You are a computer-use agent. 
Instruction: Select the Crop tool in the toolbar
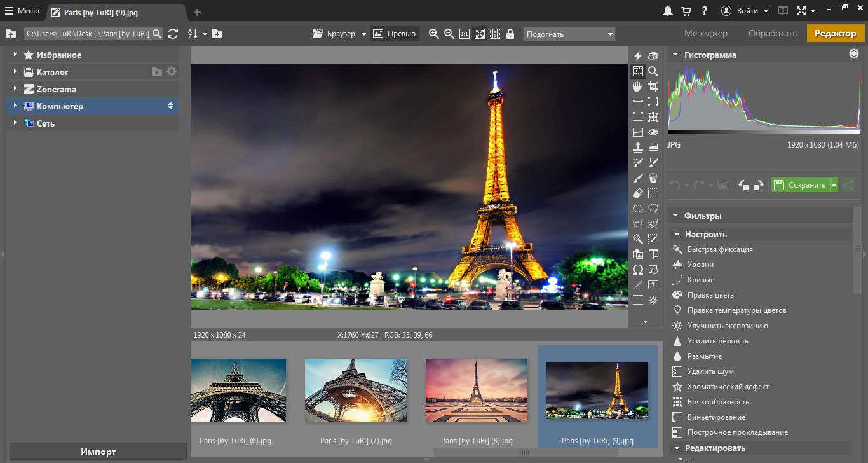pyautogui.click(x=653, y=86)
